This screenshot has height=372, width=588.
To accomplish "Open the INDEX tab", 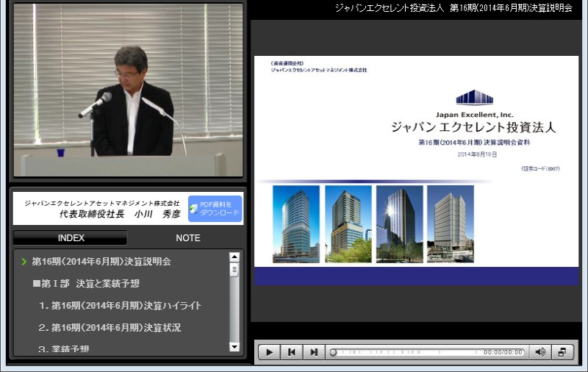I will (71, 237).
